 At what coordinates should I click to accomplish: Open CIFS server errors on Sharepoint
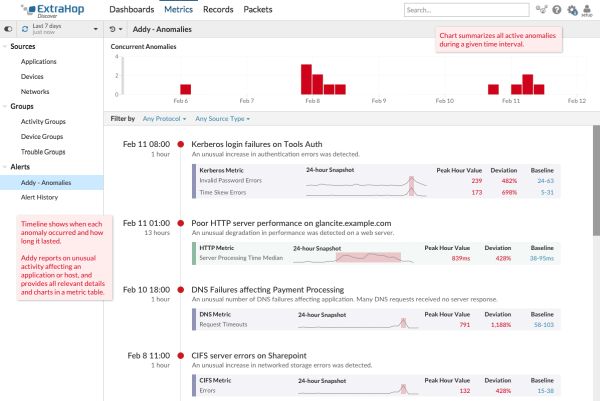click(x=249, y=355)
